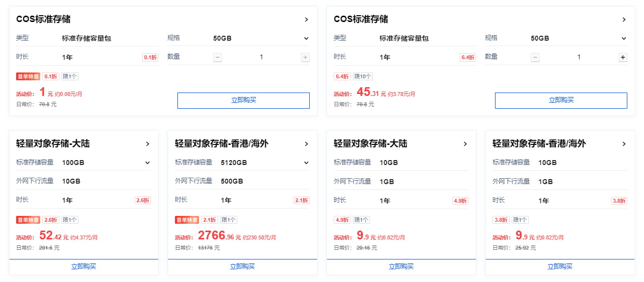Open arrow on COS标准存储 card priced 1元
Screen dimensions: 644x282
(306, 20)
